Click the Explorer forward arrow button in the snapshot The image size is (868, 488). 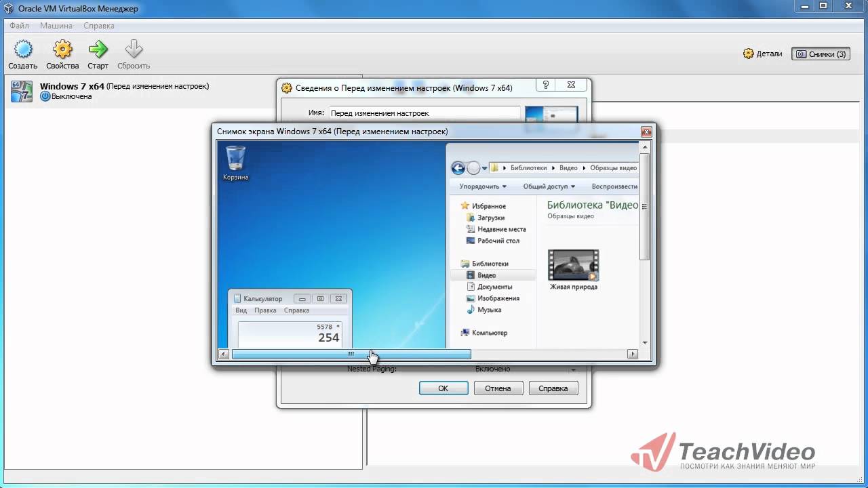(473, 168)
